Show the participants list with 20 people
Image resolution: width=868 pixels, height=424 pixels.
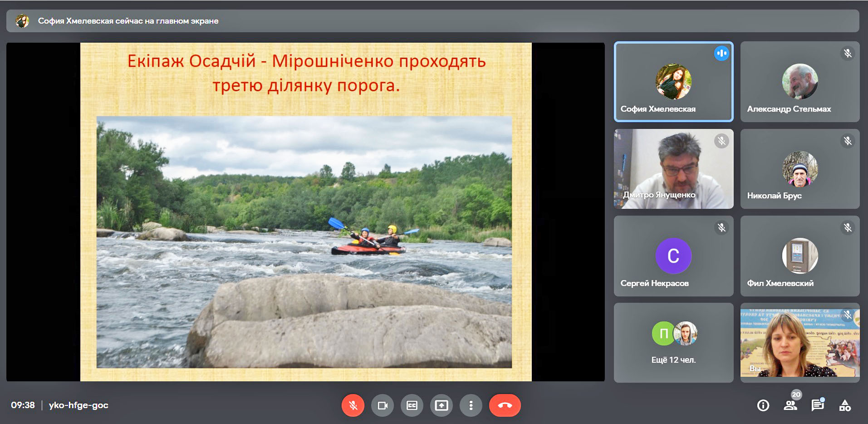click(790, 405)
